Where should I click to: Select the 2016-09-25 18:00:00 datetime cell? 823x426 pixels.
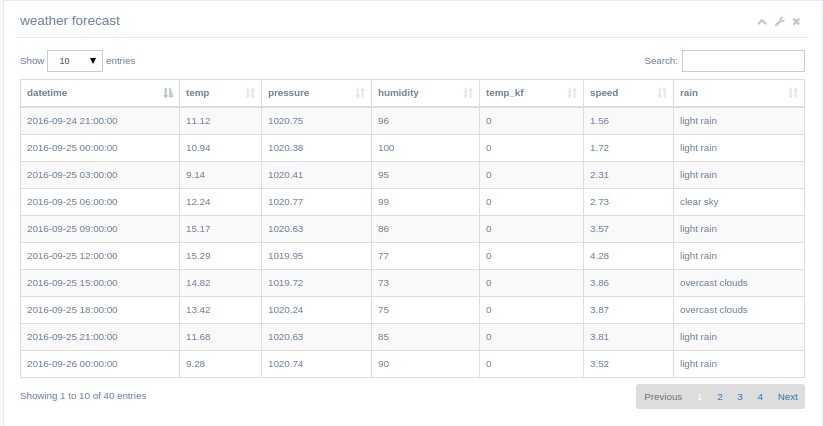tap(100, 310)
